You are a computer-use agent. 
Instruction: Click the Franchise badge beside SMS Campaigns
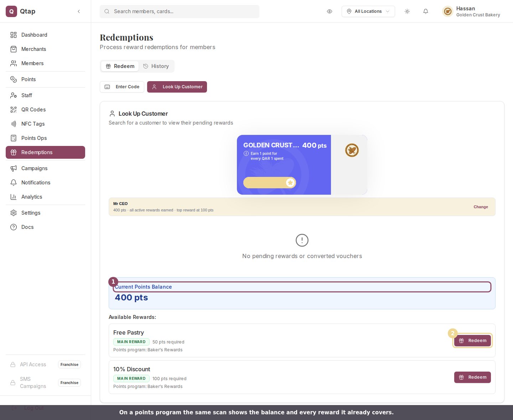69,383
